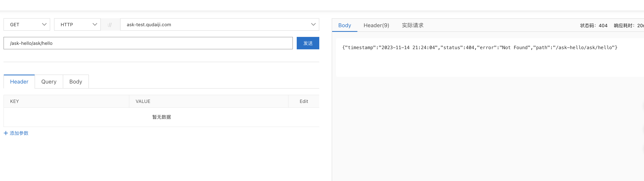Click the plus icon to add parameter
The width and height of the screenshot is (644, 181).
6,133
